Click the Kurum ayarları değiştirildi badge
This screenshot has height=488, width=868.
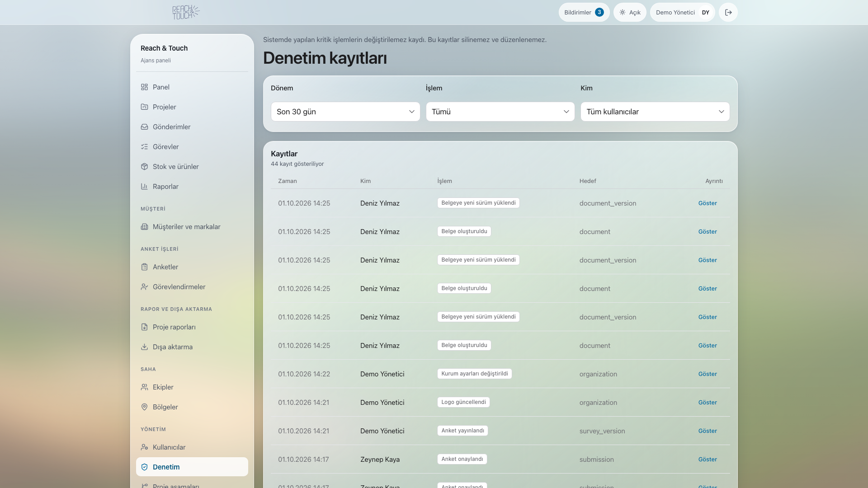(475, 374)
